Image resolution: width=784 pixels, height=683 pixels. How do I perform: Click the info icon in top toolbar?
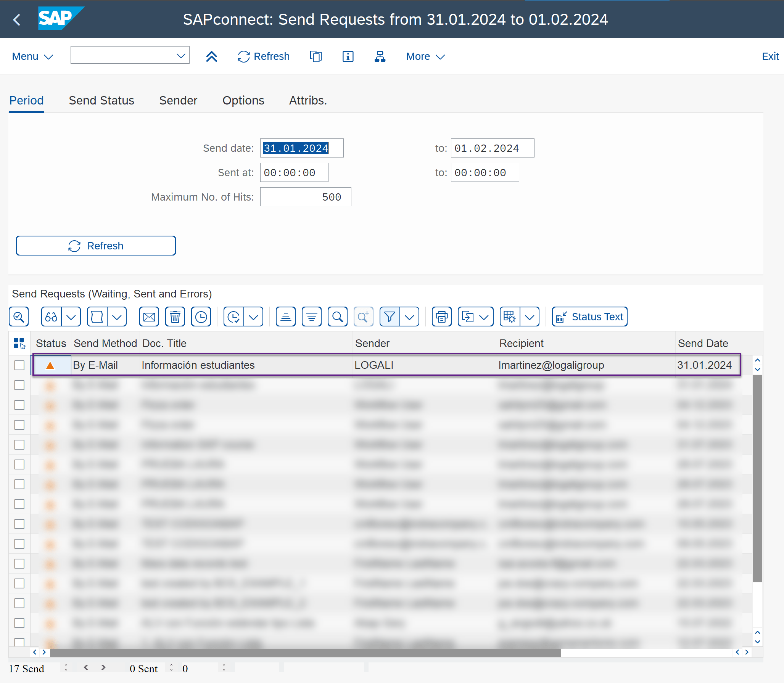coord(348,56)
